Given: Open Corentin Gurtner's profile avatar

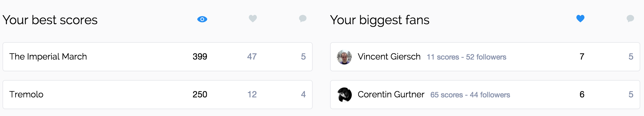Looking at the screenshot, I should point(344,95).
